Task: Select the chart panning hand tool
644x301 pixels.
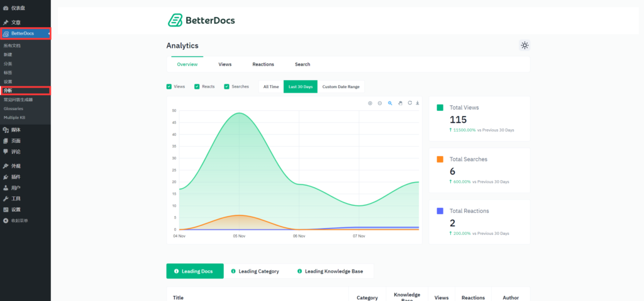Action: click(400, 103)
